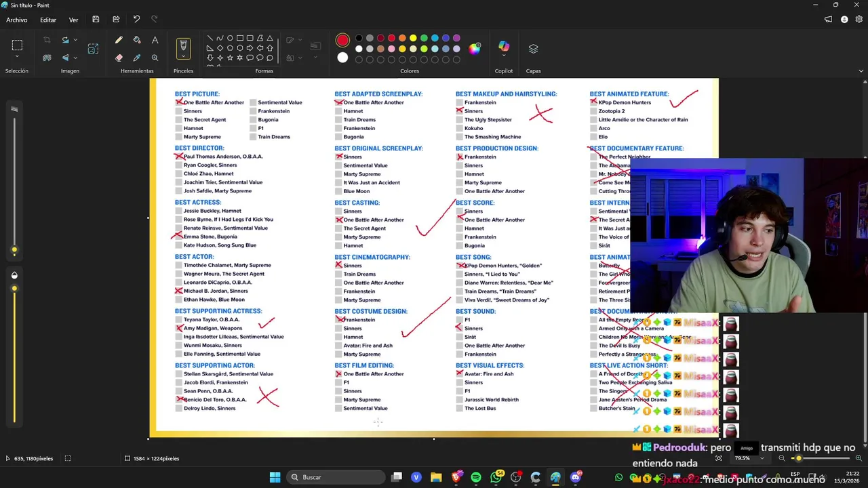The image size is (868, 488).
Task: Undo the last stroke
Action: [x=136, y=20]
